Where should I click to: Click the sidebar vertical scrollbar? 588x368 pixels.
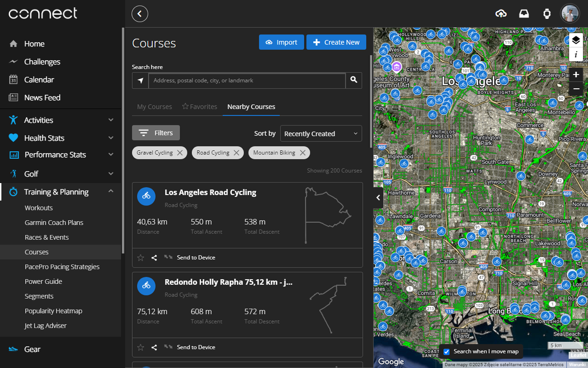click(x=123, y=140)
